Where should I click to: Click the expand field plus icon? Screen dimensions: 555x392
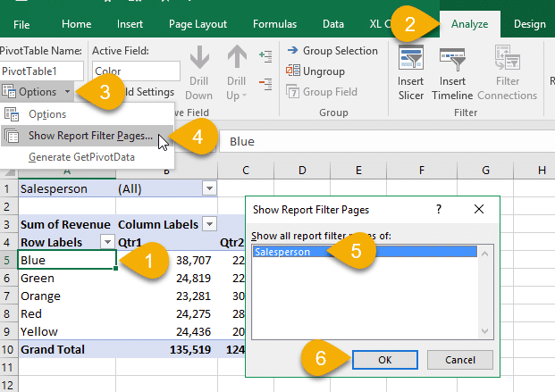[x=264, y=55]
